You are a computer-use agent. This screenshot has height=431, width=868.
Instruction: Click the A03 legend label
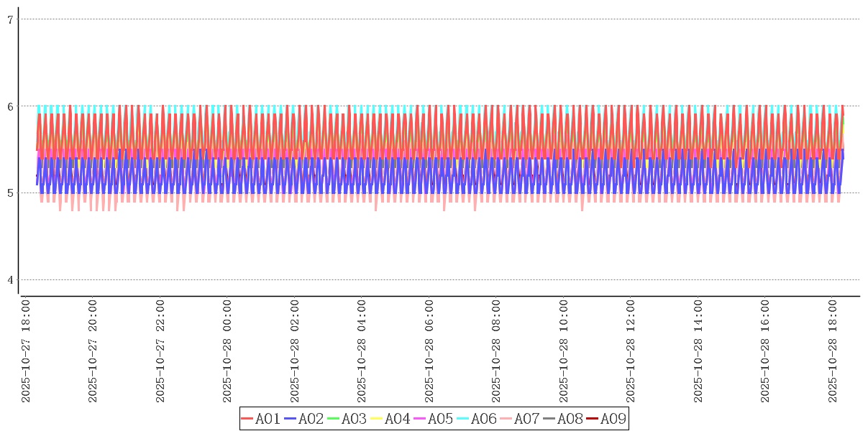pos(354,419)
